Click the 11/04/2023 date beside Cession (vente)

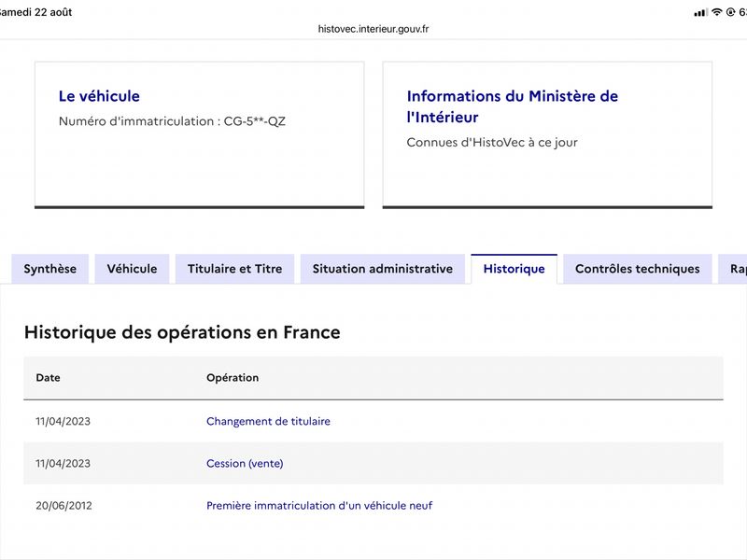tap(63, 463)
